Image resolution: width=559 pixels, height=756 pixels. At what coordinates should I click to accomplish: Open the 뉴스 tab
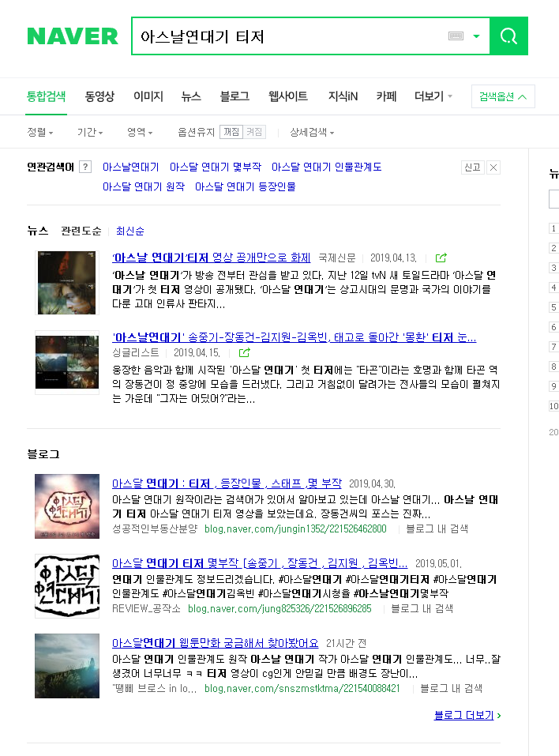coord(191,96)
